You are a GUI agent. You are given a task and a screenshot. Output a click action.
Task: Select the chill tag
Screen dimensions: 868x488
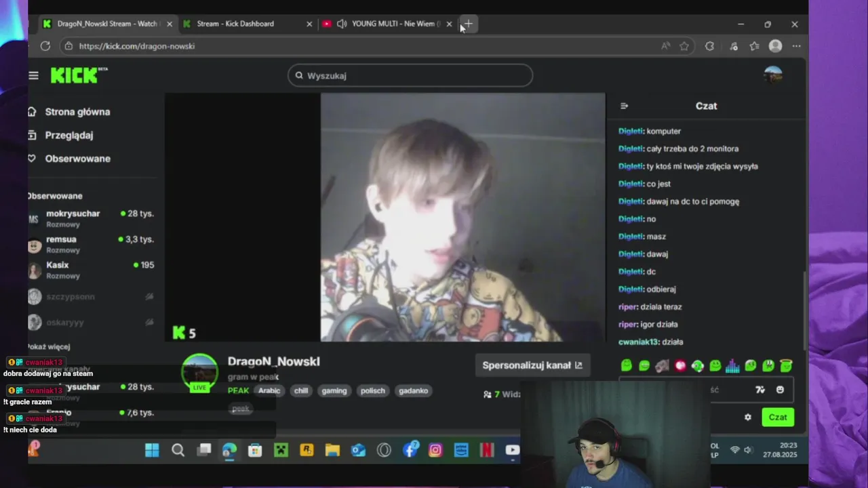click(301, 390)
